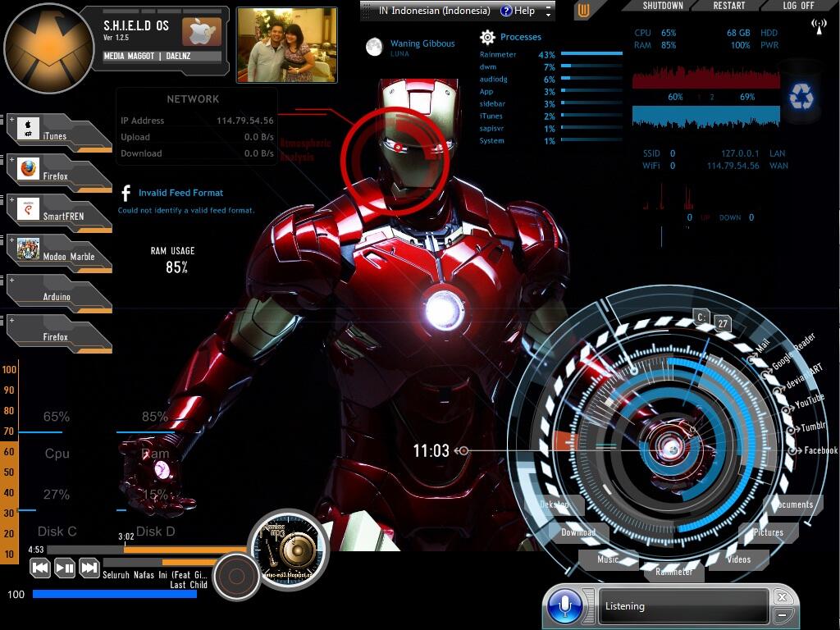Launch iTunes from the launcher panel

click(59, 133)
